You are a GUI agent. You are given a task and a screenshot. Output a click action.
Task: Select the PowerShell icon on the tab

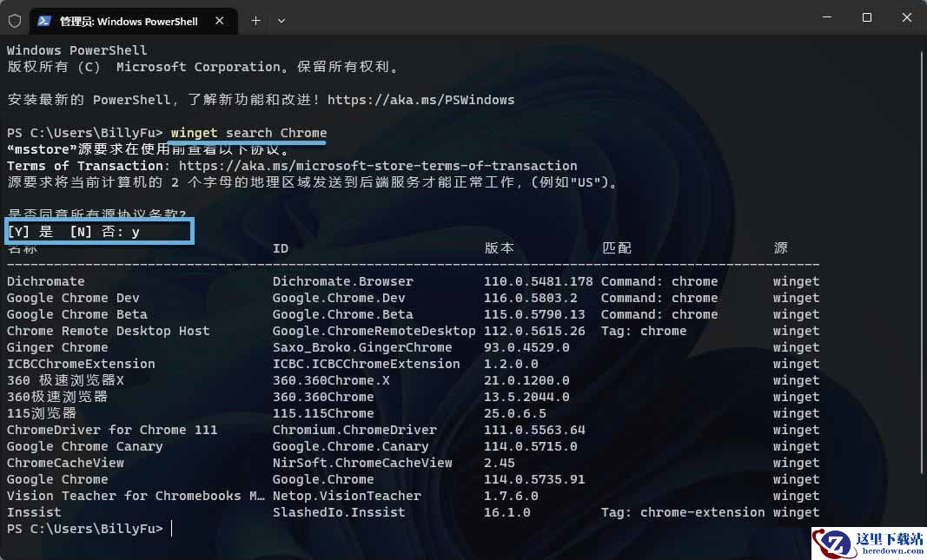(43, 21)
